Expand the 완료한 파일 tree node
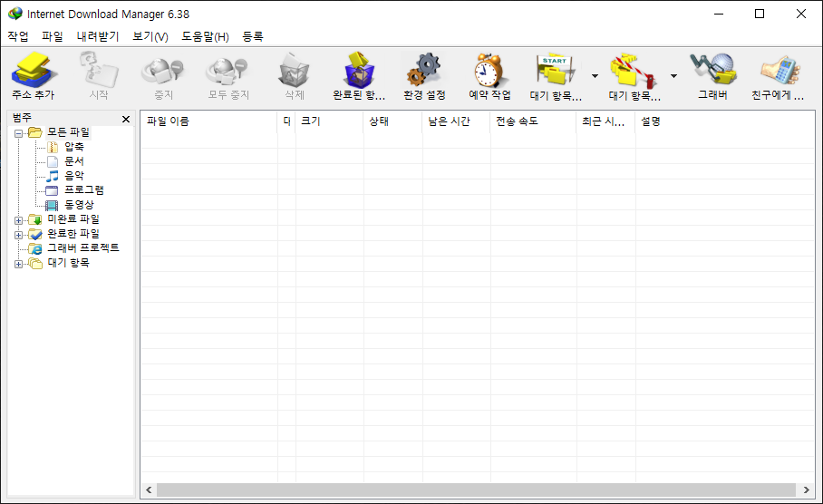 (x=18, y=235)
